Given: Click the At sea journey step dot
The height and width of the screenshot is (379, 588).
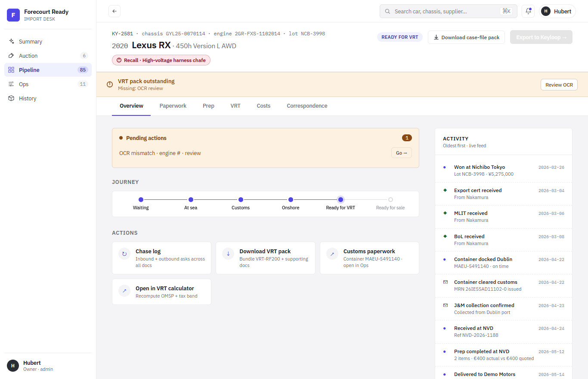Looking at the screenshot, I should point(191,199).
